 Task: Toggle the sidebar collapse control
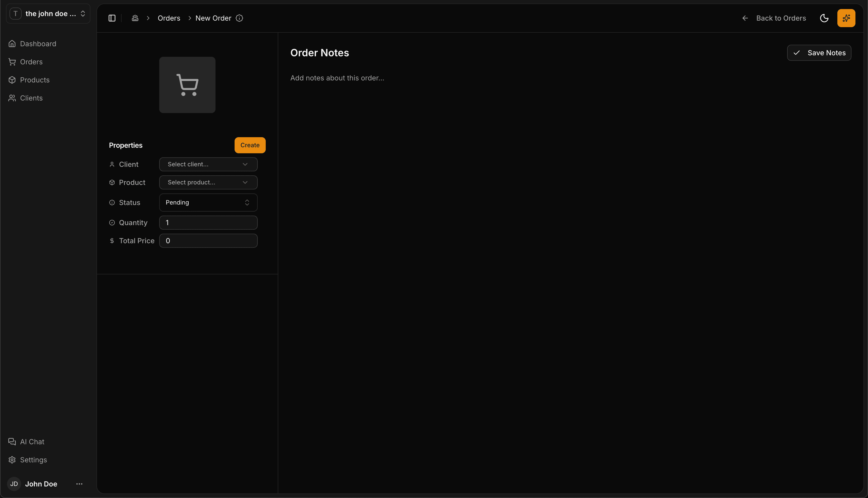click(x=112, y=18)
